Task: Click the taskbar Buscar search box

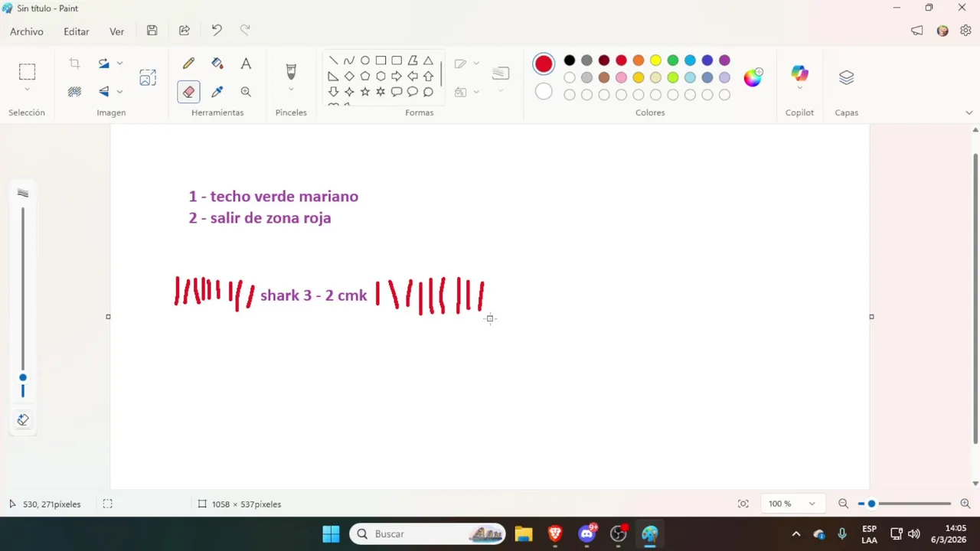Action: 428,534
